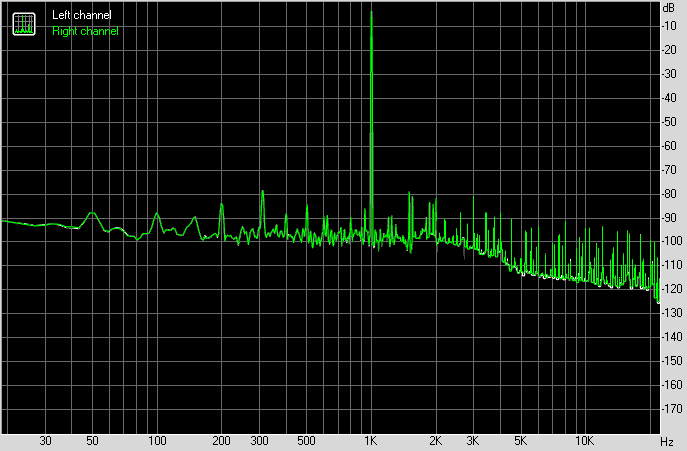Click the 10K frequency axis label
The image size is (687, 451).
coord(584,441)
